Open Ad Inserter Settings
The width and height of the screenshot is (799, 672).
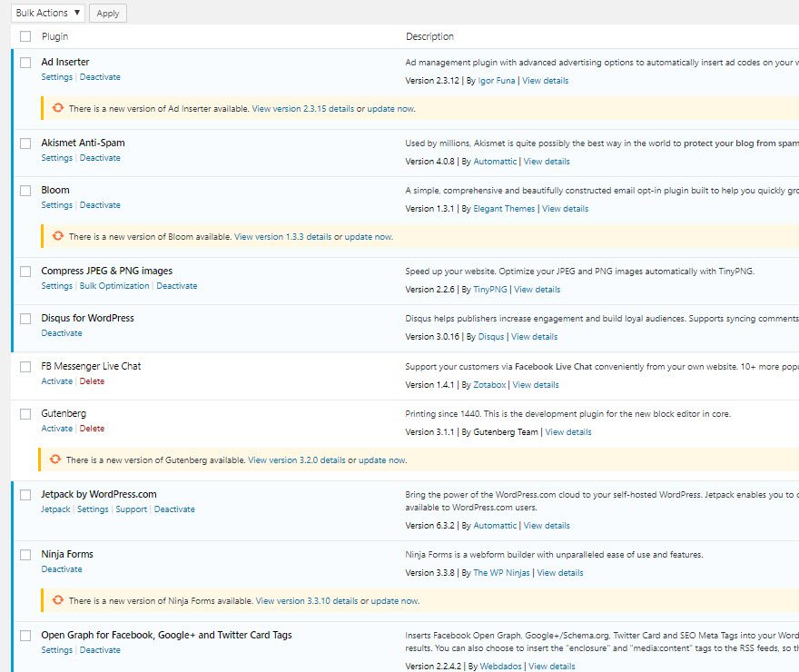[57, 77]
